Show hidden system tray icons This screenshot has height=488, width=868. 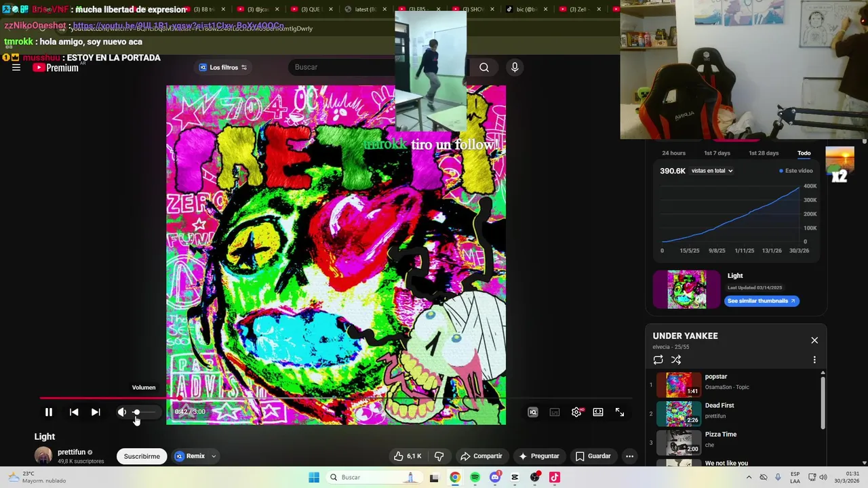749,477
